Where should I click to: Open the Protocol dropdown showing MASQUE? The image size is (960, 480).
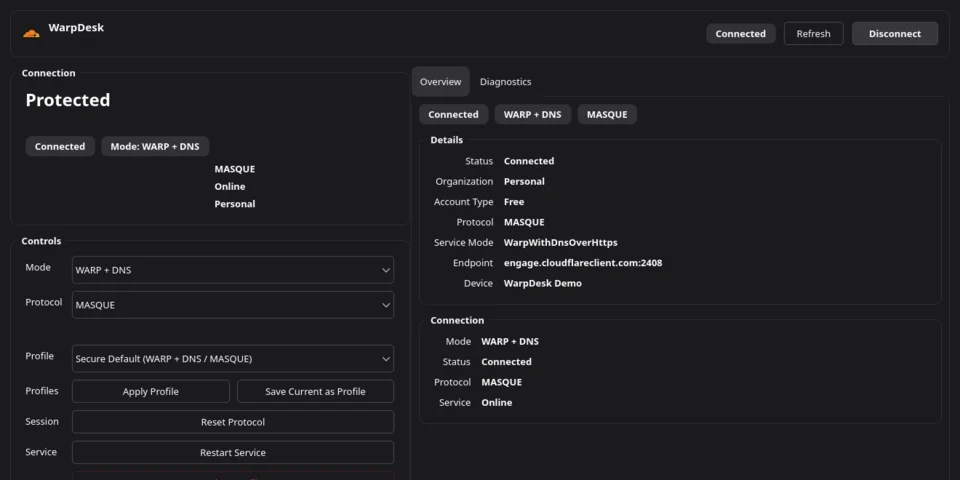233,305
